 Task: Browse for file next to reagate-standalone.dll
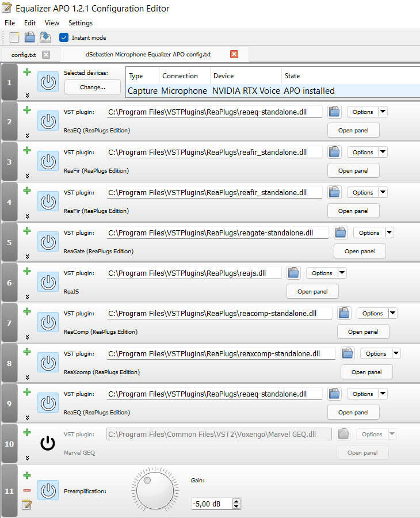(341, 233)
